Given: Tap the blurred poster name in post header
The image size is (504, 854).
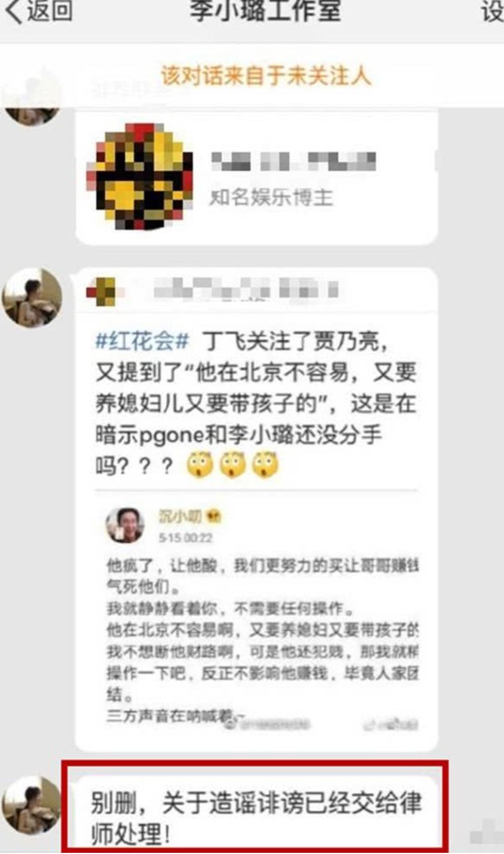Looking at the screenshot, I should click(x=246, y=290).
